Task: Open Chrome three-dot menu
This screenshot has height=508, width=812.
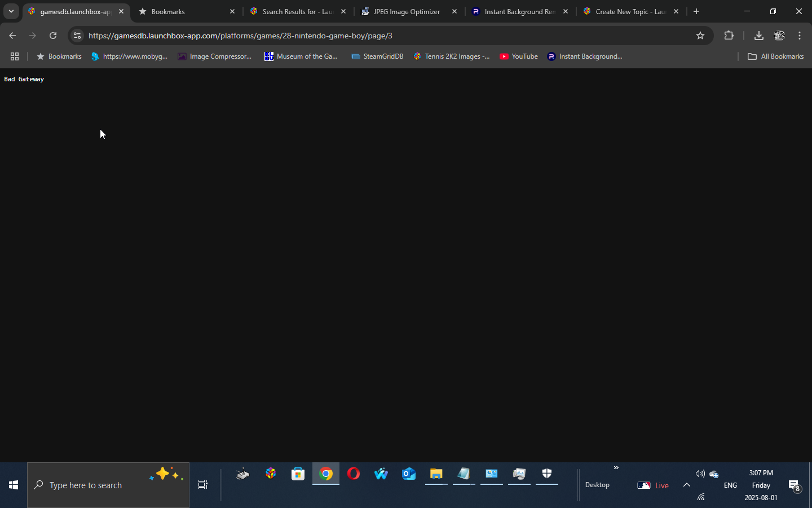Action: (800, 36)
